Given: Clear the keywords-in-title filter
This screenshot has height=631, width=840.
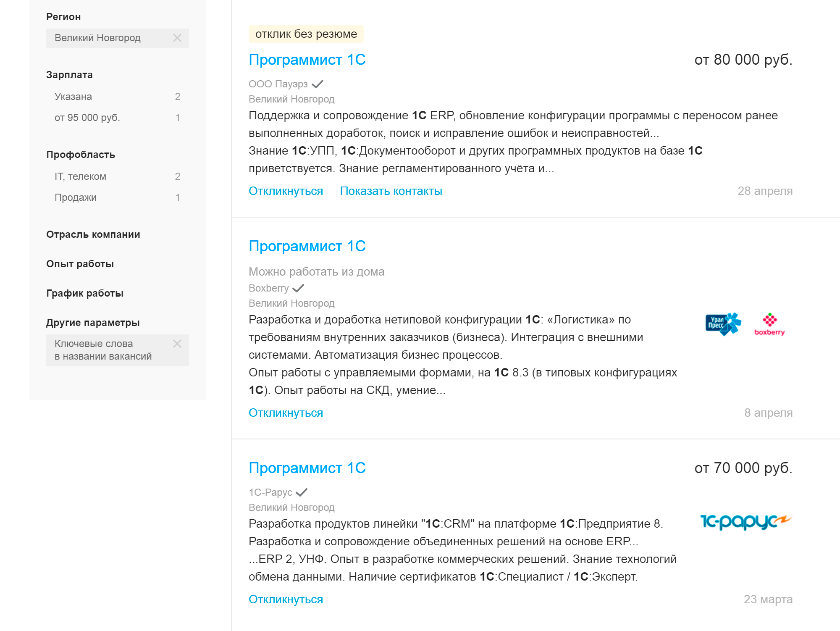Looking at the screenshot, I should [x=177, y=344].
